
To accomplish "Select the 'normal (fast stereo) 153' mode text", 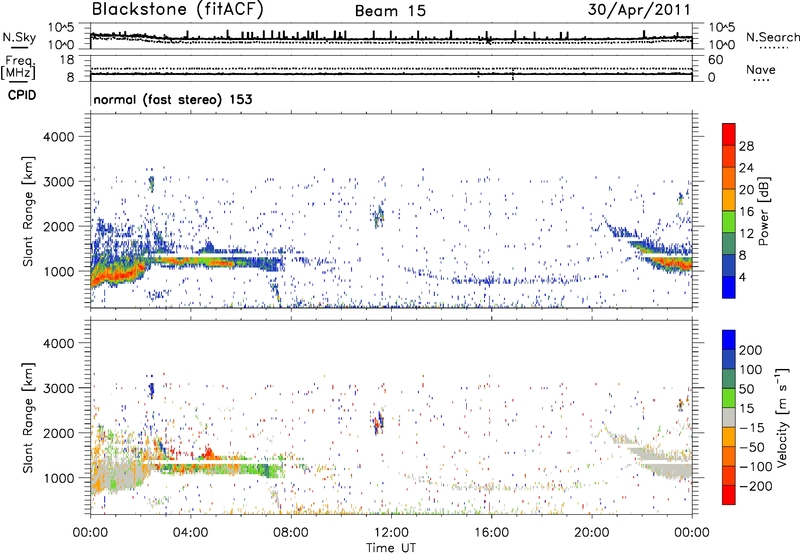I will 173,100.
